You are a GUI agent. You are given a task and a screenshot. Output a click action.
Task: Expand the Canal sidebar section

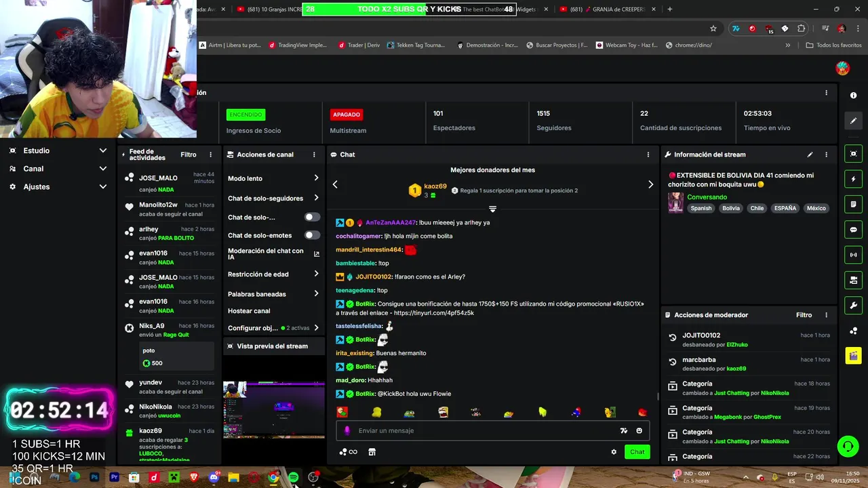coord(58,169)
